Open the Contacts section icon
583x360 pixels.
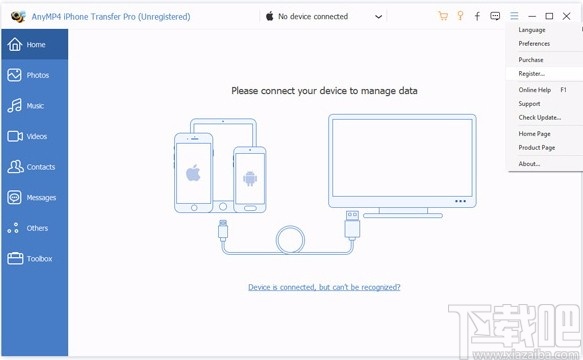click(x=15, y=167)
